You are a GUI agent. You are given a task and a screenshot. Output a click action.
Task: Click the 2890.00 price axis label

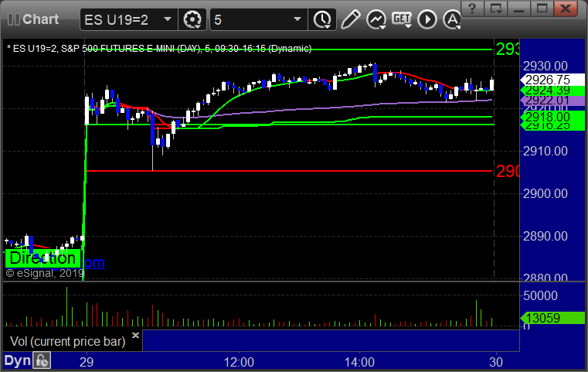[x=546, y=236]
